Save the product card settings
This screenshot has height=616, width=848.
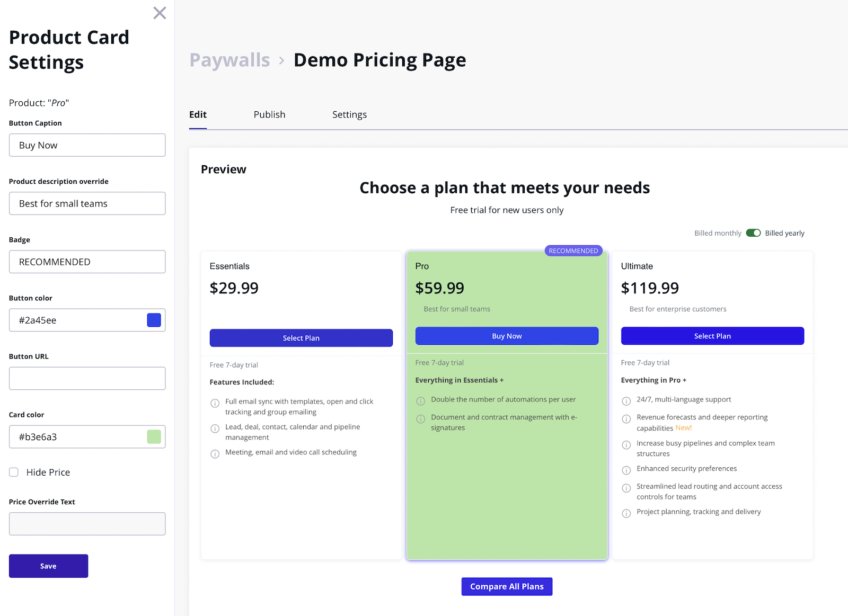click(x=48, y=566)
